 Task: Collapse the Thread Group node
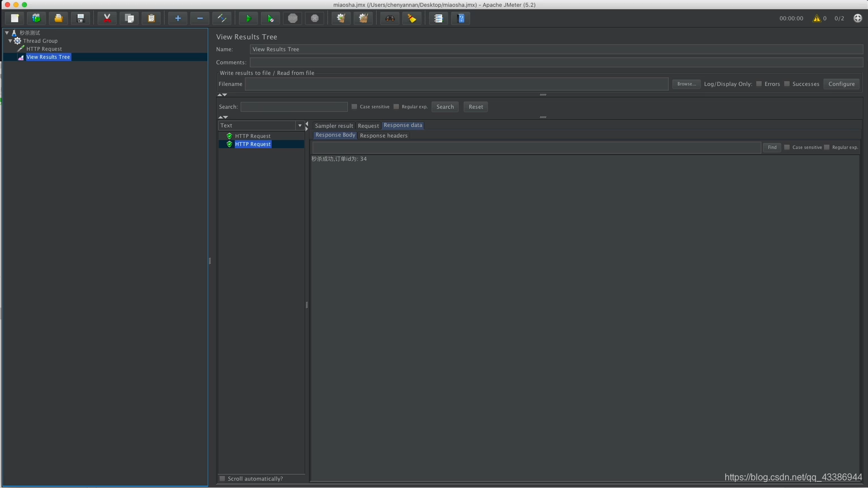click(x=10, y=41)
